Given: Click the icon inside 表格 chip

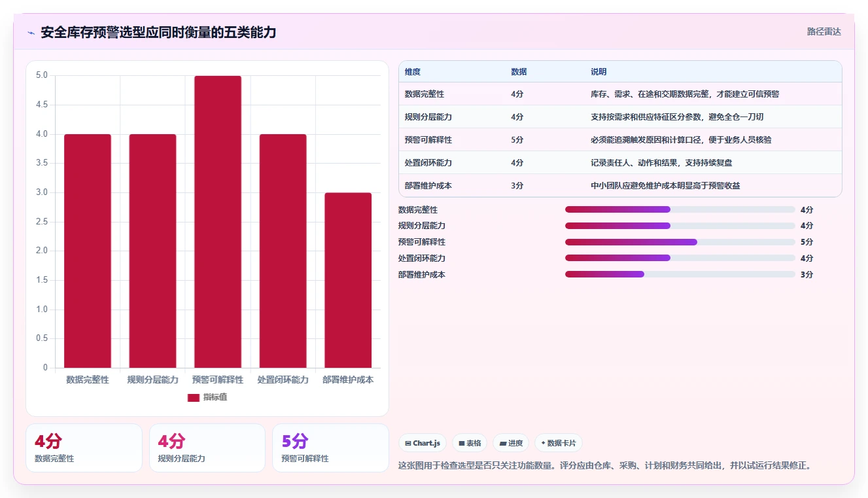Looking at the screenshot, I should 462,444.
